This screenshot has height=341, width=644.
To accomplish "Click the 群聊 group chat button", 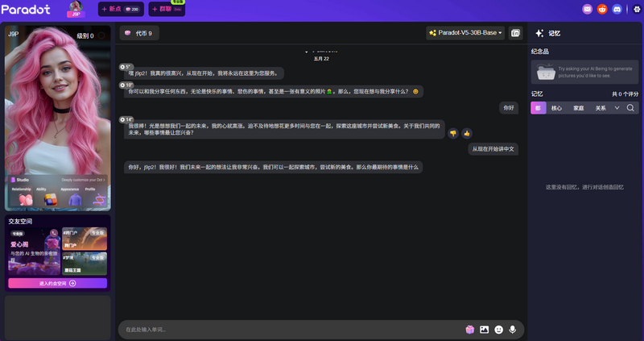I will tap(167, 9).
